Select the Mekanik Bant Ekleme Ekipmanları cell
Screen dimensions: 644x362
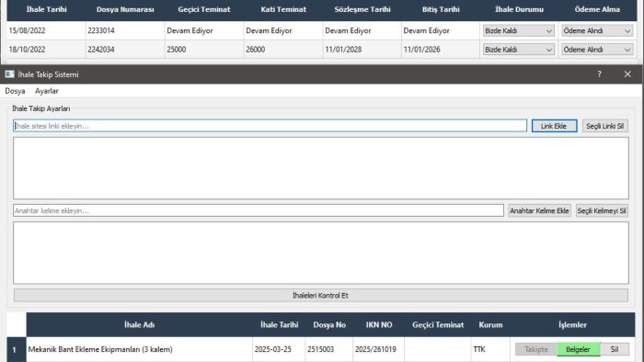140,349
